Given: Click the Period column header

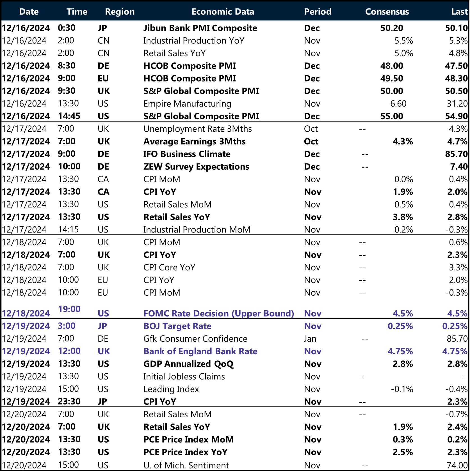Looking at the screenshot, I should point(318,12).
